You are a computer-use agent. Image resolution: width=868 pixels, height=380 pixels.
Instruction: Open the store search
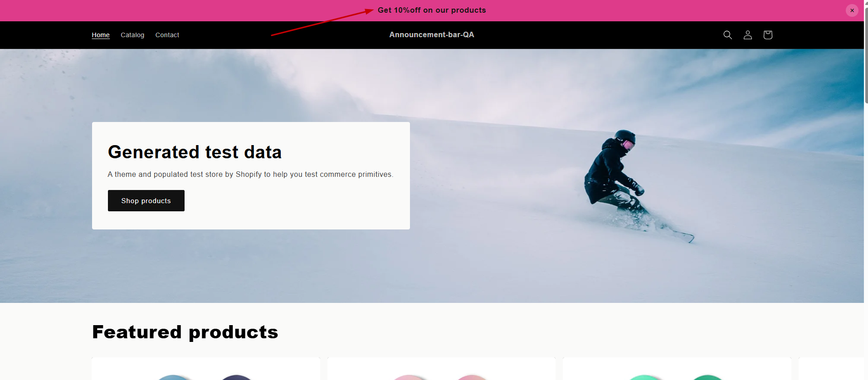pos(727,35)
